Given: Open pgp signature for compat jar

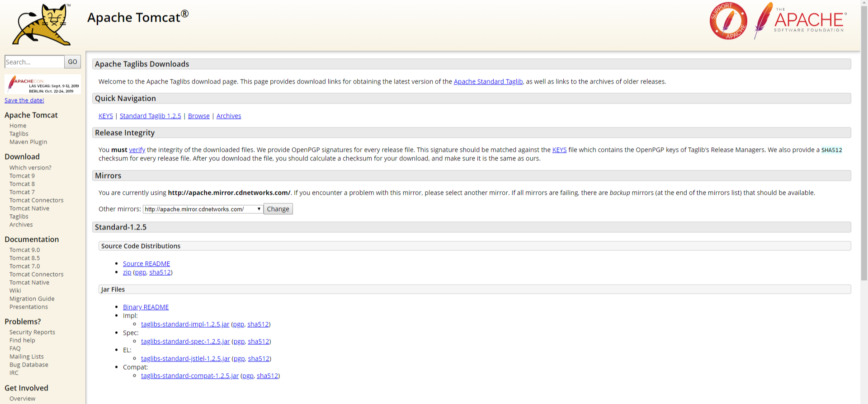Looking at the screenshot, I should 248,376.
